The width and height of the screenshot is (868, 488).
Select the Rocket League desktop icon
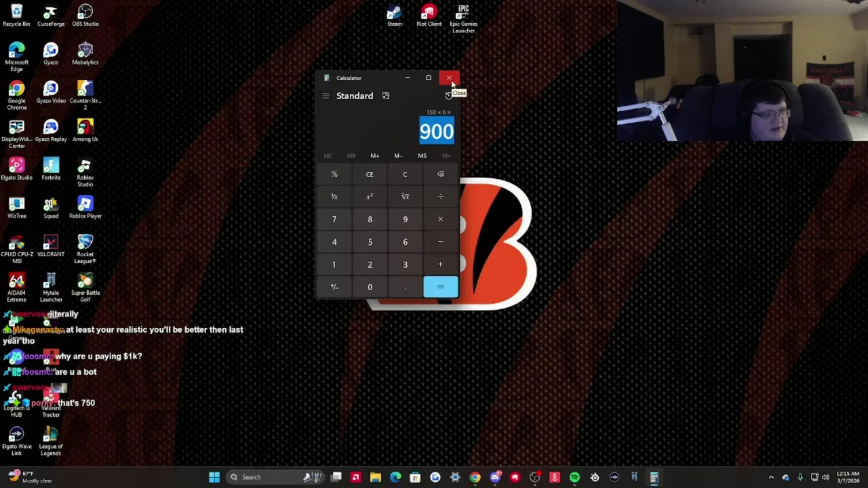[x=85, y=249]
